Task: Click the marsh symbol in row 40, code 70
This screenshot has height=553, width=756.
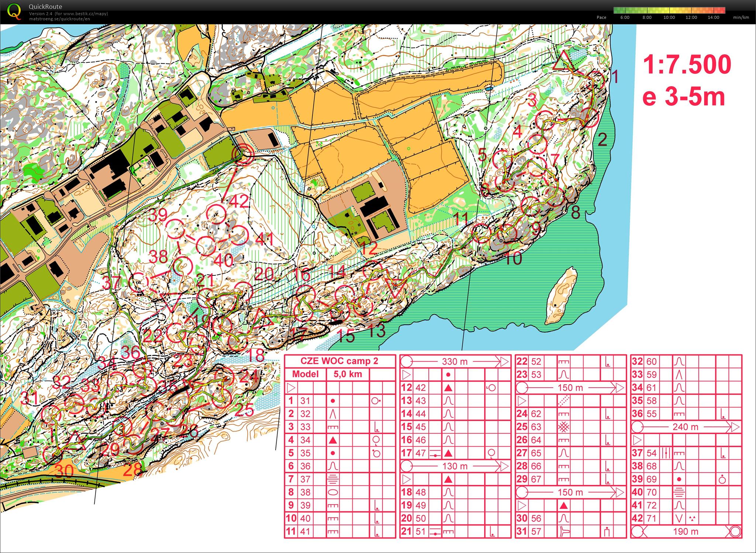Action: point(679,492)
